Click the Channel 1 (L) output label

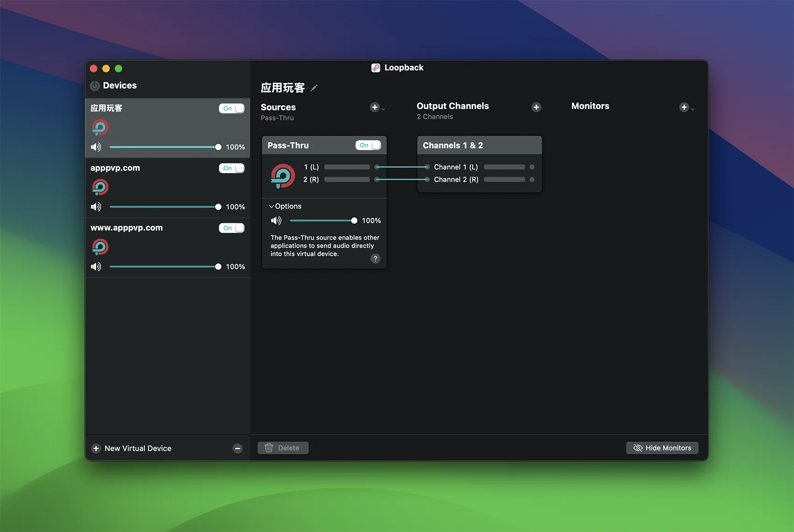(456, 167)
